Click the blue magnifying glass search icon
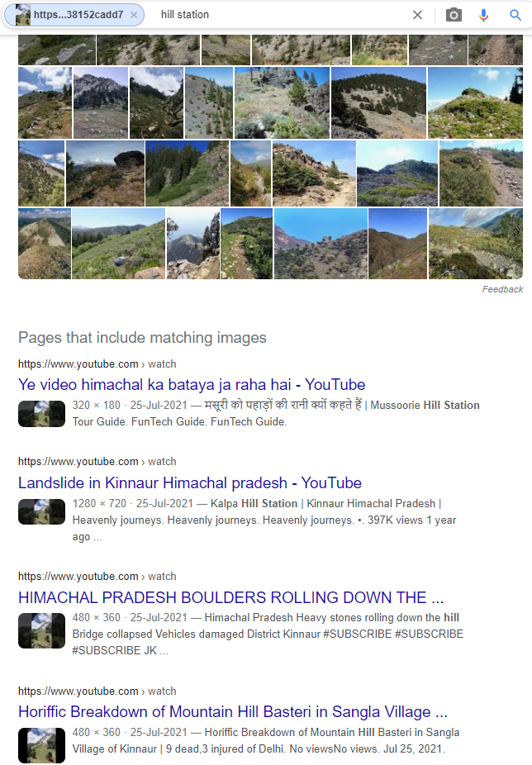Viewport: 532px width, 765px height. click(515, 15)
